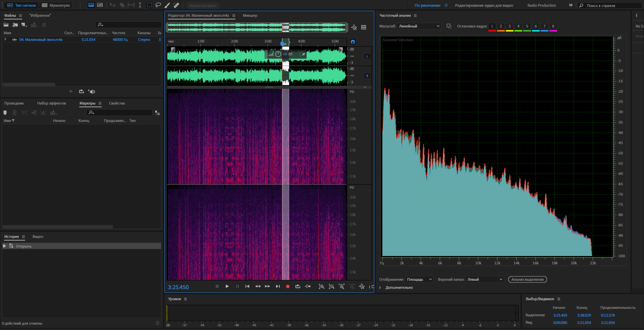Click the Zoom In Amplitude icon
Viewport: 644px width, 330px height.
click(x=321, y=286)
